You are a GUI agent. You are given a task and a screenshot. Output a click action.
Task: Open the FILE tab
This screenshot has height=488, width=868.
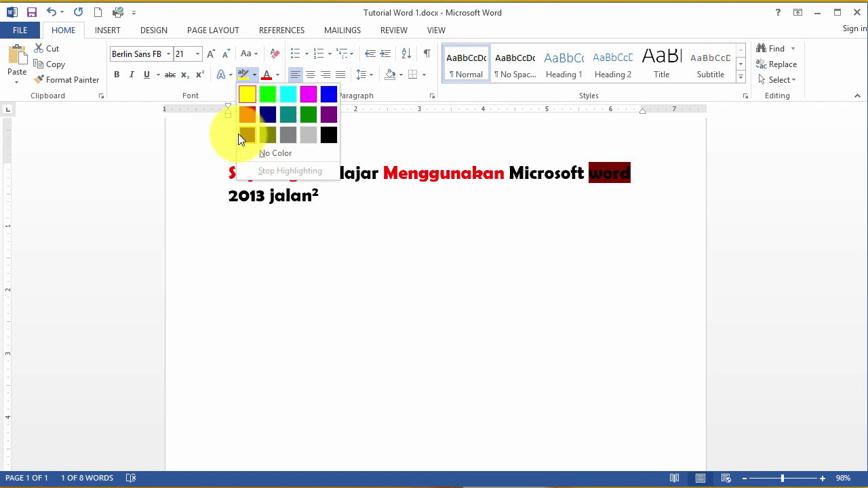pyautogui.click(x=20, y=30)
